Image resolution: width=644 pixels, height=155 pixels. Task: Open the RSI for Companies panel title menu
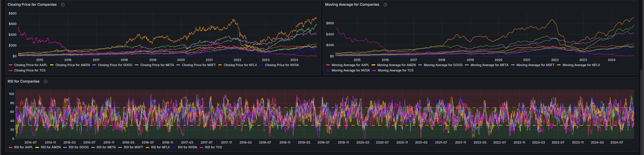point(24,82)
